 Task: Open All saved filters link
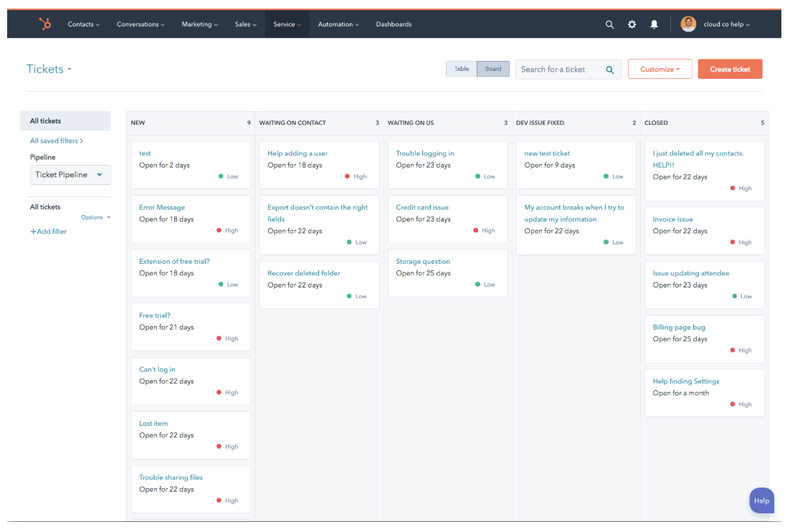point(56,141)
